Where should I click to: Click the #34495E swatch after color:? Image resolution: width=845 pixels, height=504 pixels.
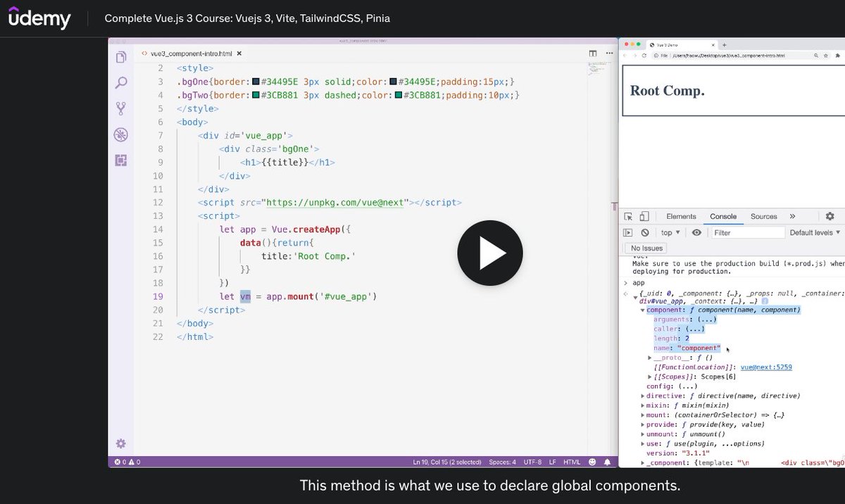pos(394,82)
